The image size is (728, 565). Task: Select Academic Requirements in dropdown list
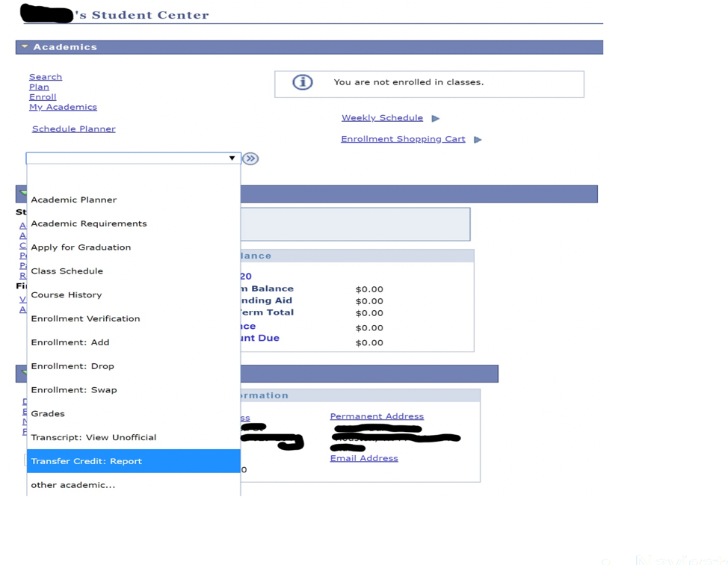[x=88, y=223]
